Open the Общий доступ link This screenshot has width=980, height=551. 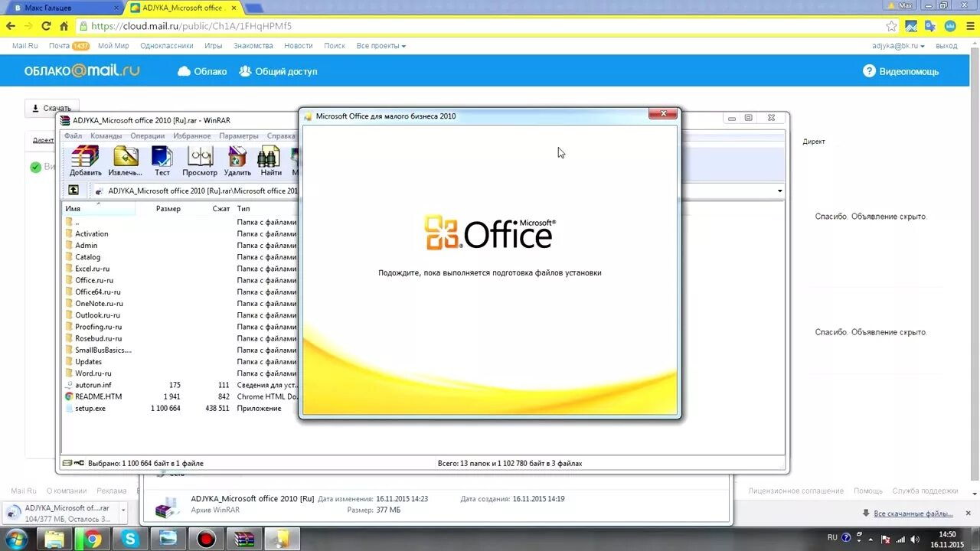(278, 71)
